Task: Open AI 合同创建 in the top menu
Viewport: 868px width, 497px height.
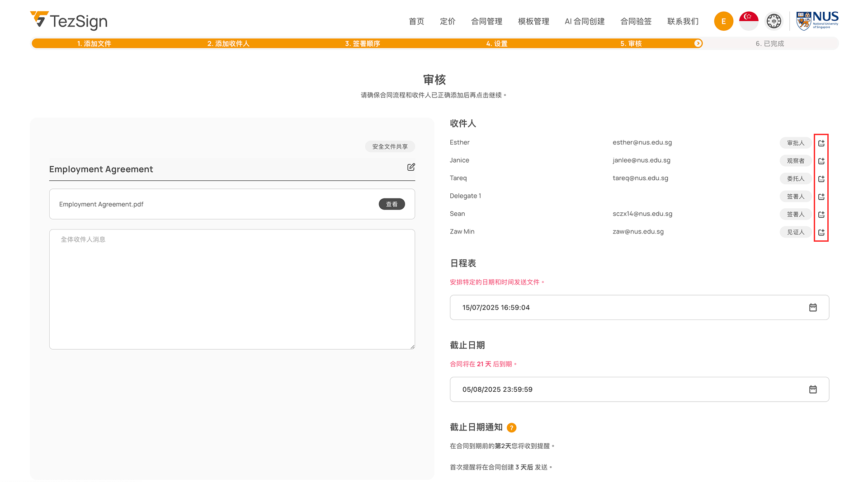Action: (585, 21)
